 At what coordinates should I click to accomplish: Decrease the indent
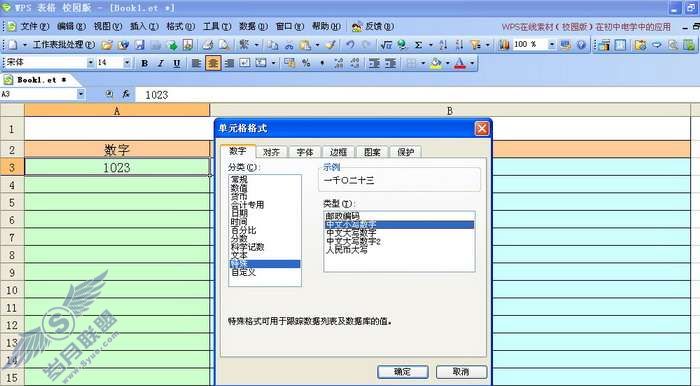374,63
